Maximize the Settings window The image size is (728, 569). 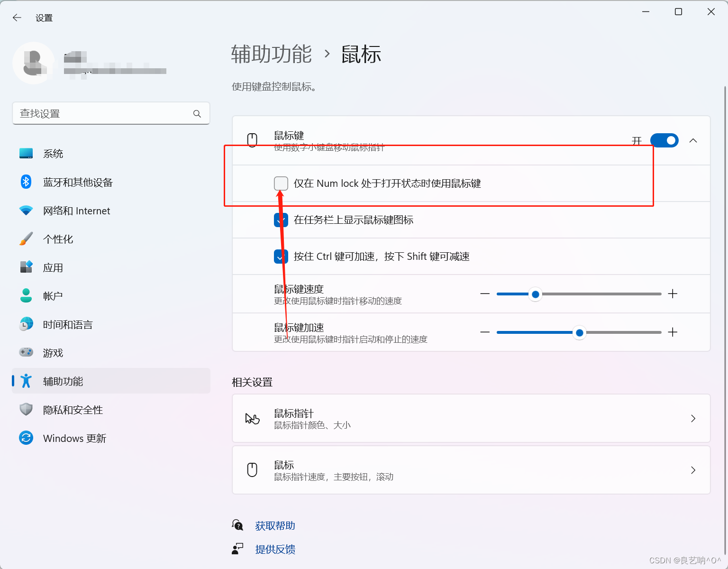click(x=678, y=12)
